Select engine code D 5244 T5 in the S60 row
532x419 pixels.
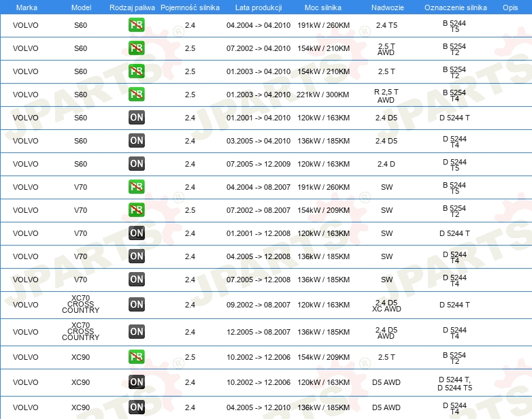[454, 165]
